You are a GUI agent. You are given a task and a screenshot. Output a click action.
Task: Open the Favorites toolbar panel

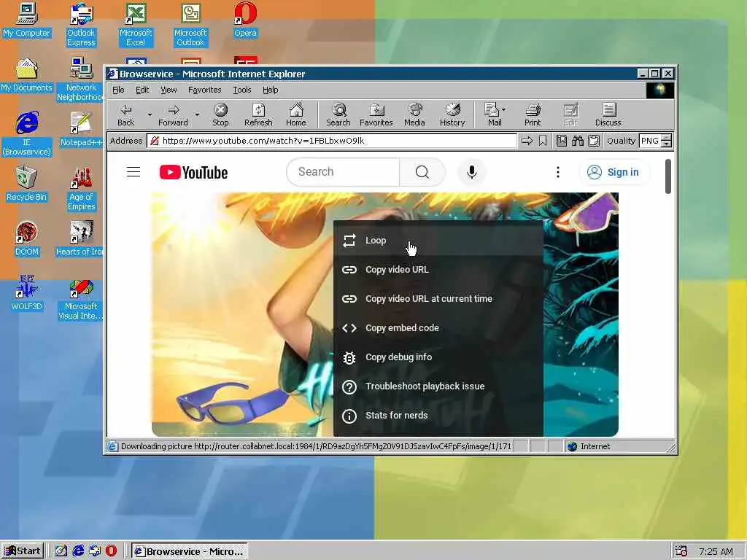click(x=376, y=114)
